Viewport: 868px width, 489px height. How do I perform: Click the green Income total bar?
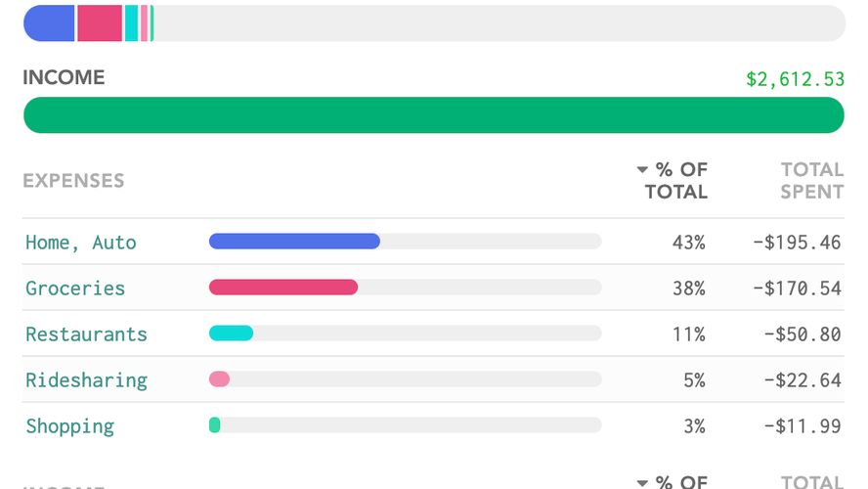[433, 115]
